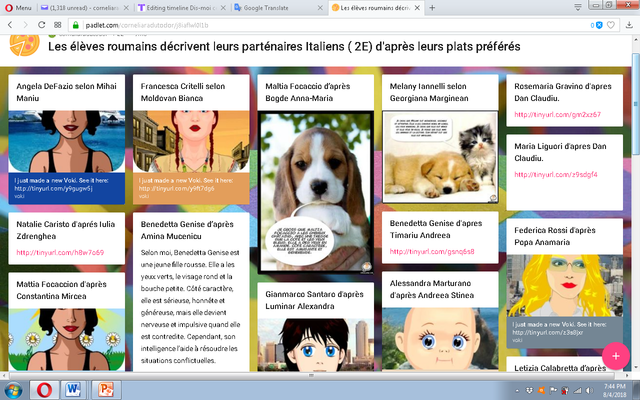Open the Opera Menu button
Image resolution: width=640 pixels, height=400 pixels.
pos(18,8)
